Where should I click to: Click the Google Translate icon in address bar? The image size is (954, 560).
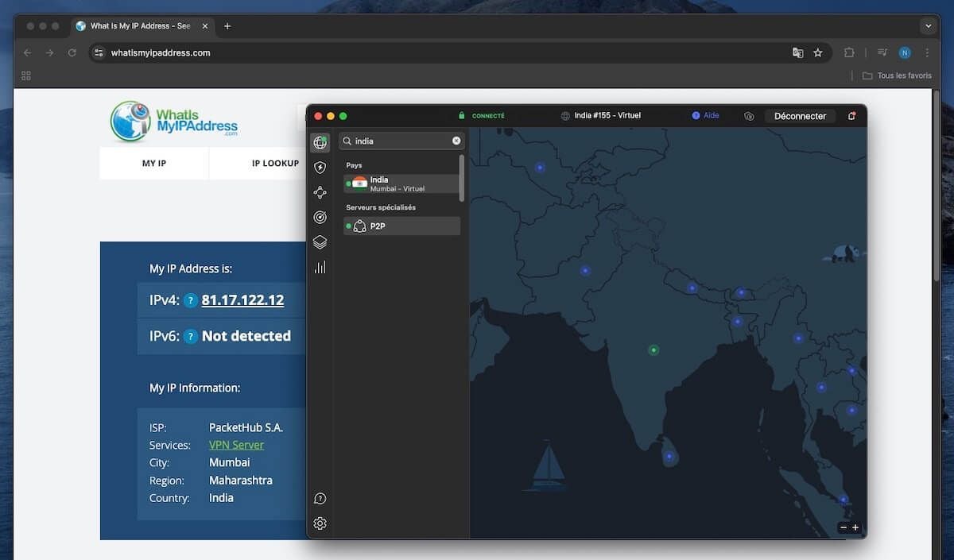797,52
